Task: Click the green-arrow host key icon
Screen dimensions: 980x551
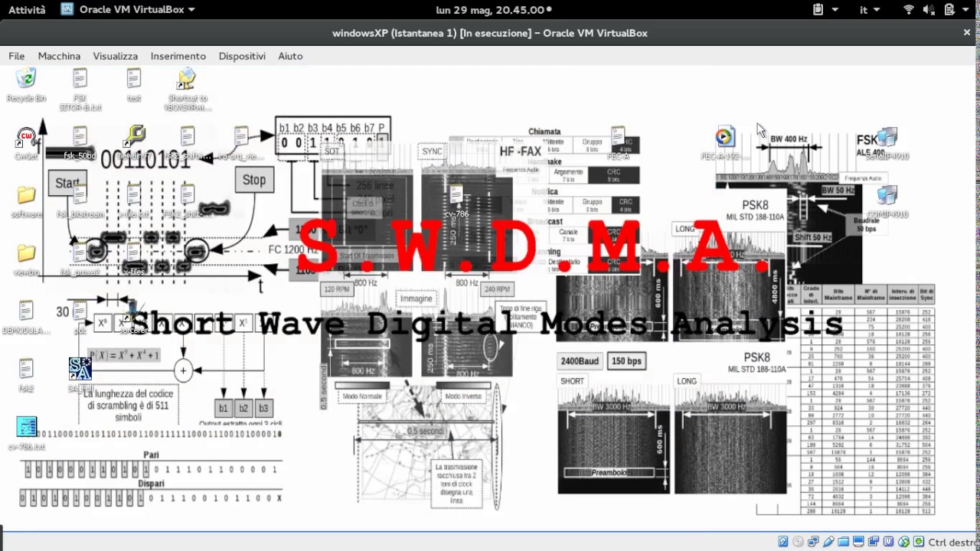Action: click(919, 542)
